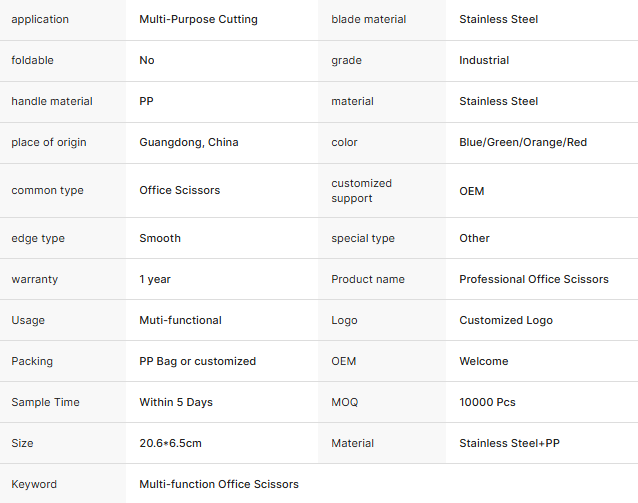Select 'PP Bag or customized' packing value

197,361
